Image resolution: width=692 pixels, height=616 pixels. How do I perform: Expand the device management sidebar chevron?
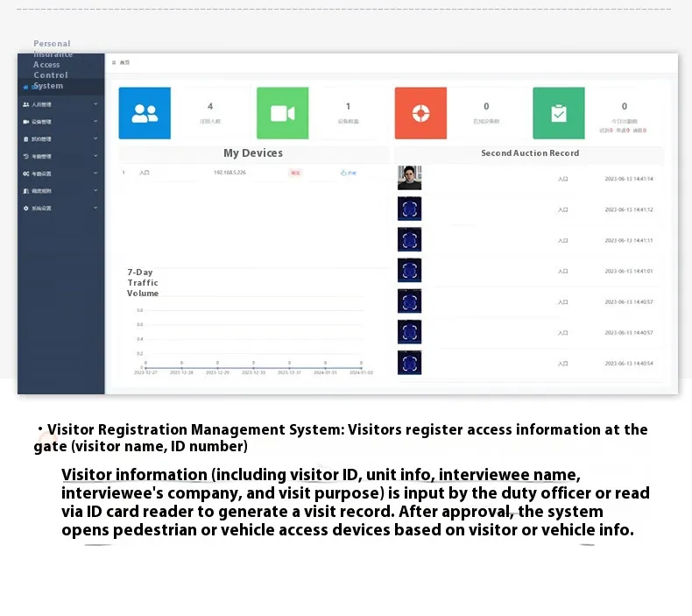click(95, 122)
